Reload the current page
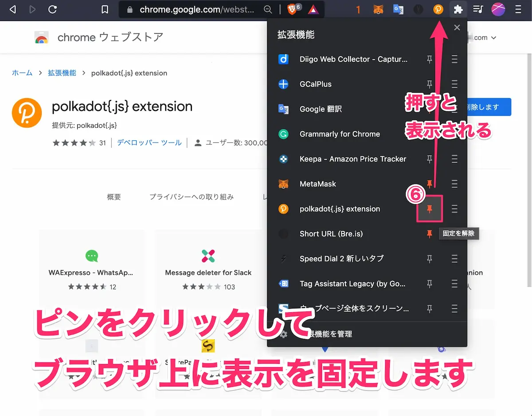The image size is (532, 416). [x=52, y=9]
